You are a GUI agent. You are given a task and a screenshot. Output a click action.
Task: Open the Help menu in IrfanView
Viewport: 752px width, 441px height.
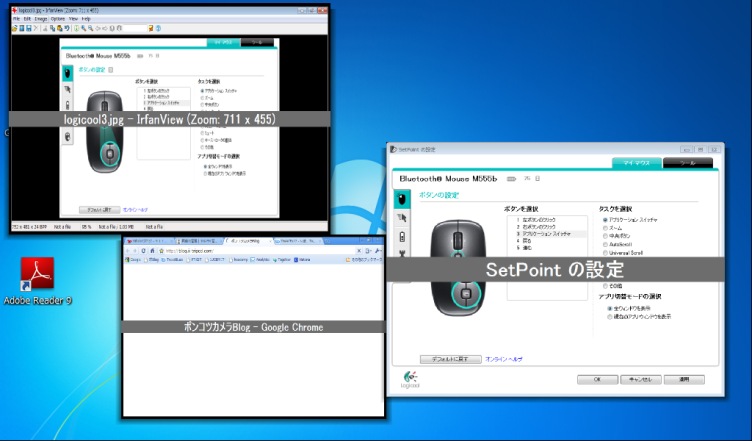click(x=86, y=19)
